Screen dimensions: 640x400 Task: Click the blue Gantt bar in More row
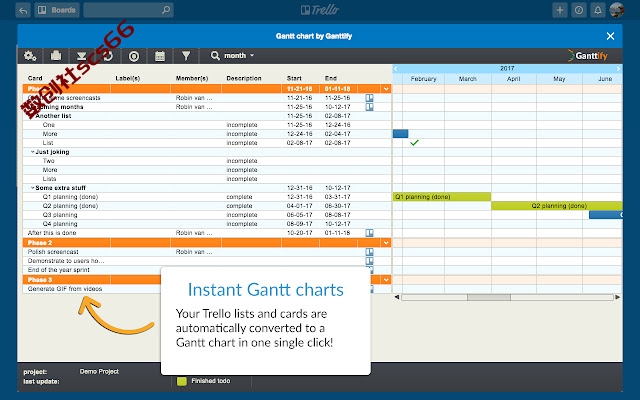(x=400, y=133)
